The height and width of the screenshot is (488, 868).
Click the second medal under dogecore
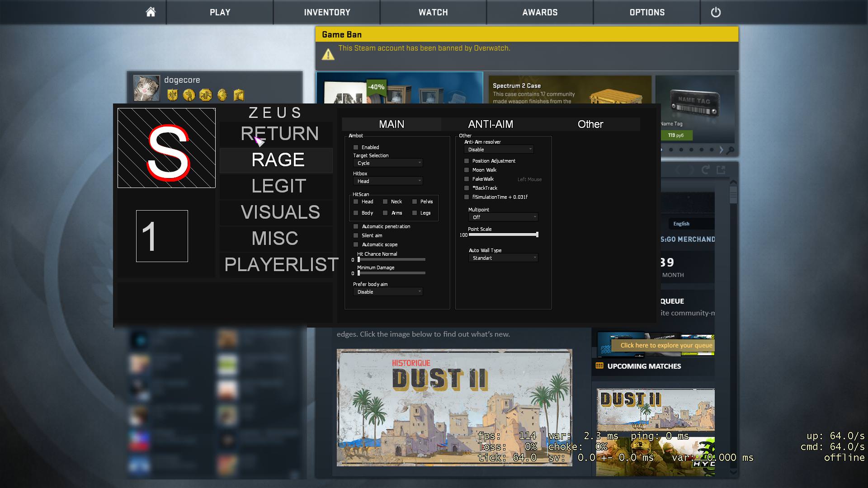pos(189,94)
